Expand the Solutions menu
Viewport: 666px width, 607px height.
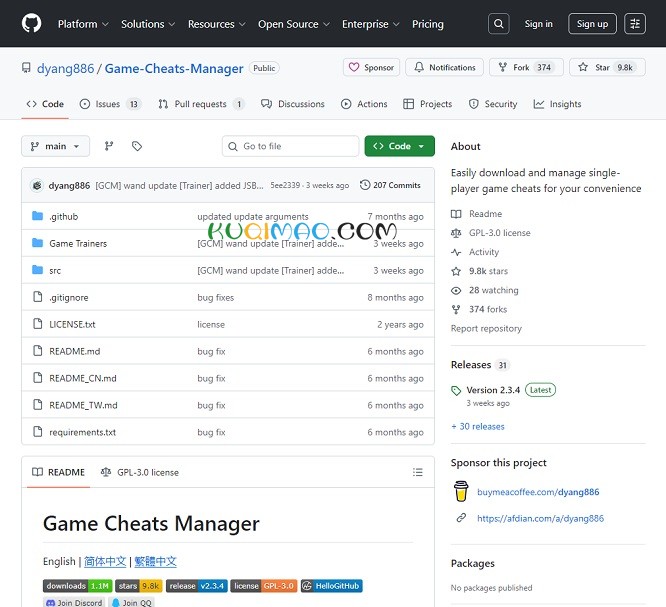tap(148, 24)
